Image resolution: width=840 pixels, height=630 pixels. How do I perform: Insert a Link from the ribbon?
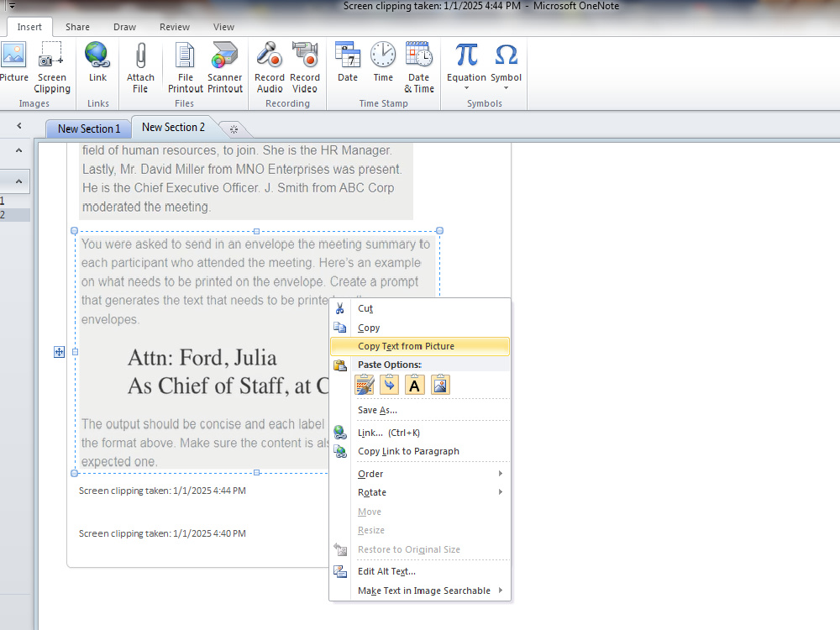pos(97,62)
